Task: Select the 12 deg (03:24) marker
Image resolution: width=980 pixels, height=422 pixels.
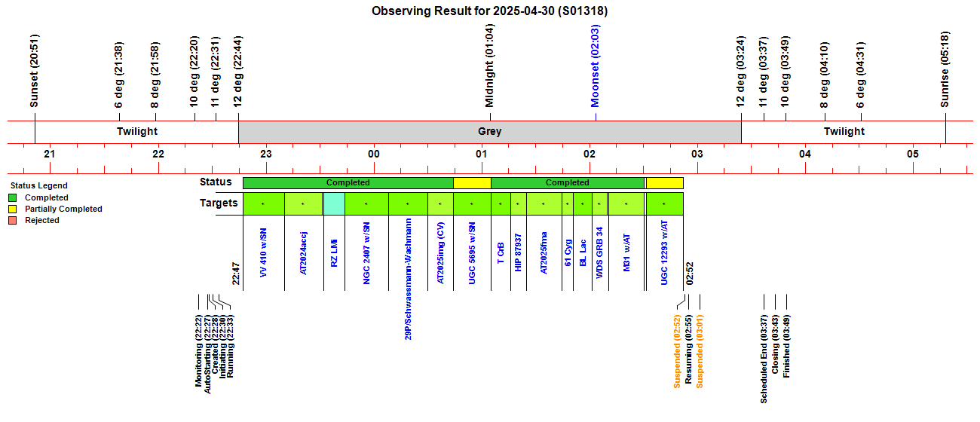Action: click(740, 72)
